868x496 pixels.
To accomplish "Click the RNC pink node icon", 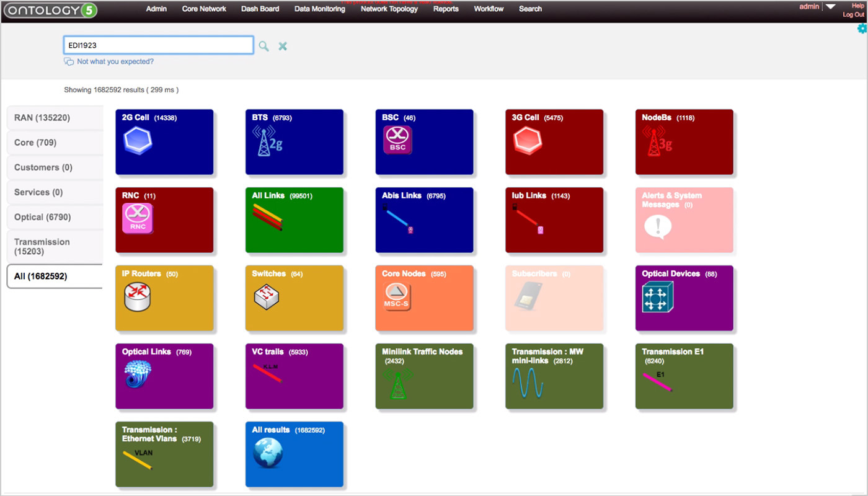I will point(138,218).
